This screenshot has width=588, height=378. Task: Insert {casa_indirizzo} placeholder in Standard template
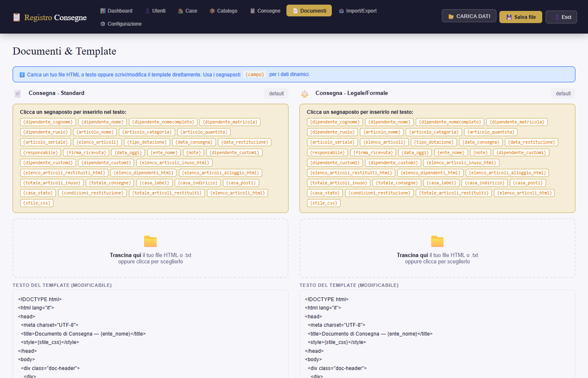[198, 183]
